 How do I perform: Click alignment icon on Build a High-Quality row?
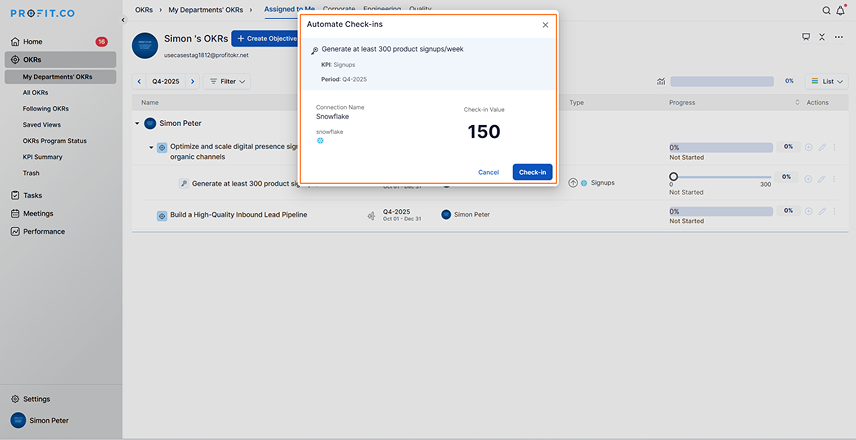coord(372,216)
